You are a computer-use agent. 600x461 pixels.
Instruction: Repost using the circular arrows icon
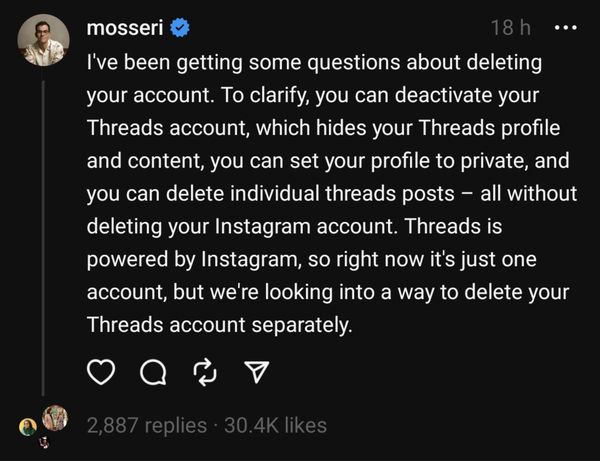tap(205, 373)
